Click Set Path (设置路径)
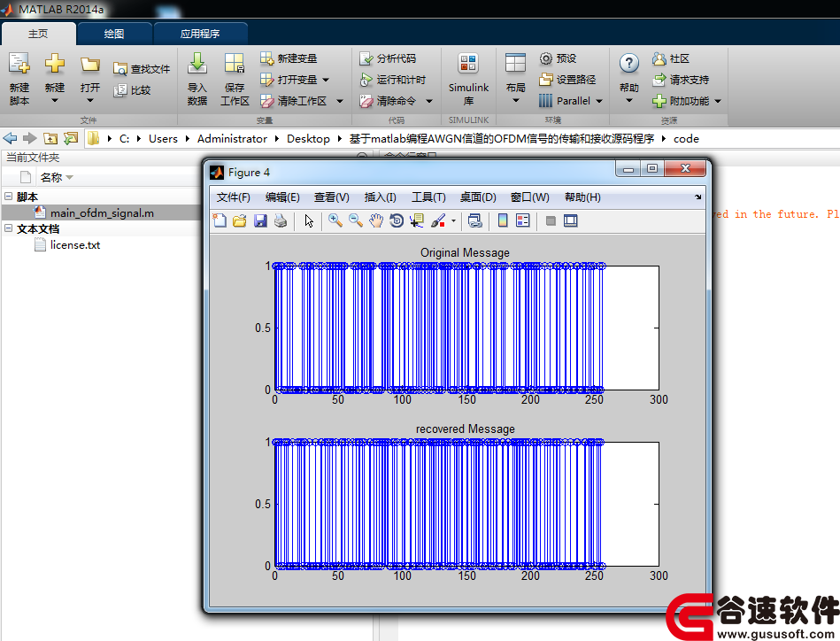The image size is (840, 641). point(567,80)
